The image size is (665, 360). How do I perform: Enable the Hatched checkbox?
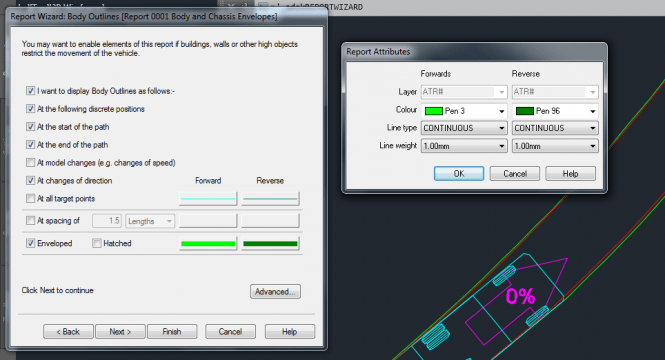(97, 243)
